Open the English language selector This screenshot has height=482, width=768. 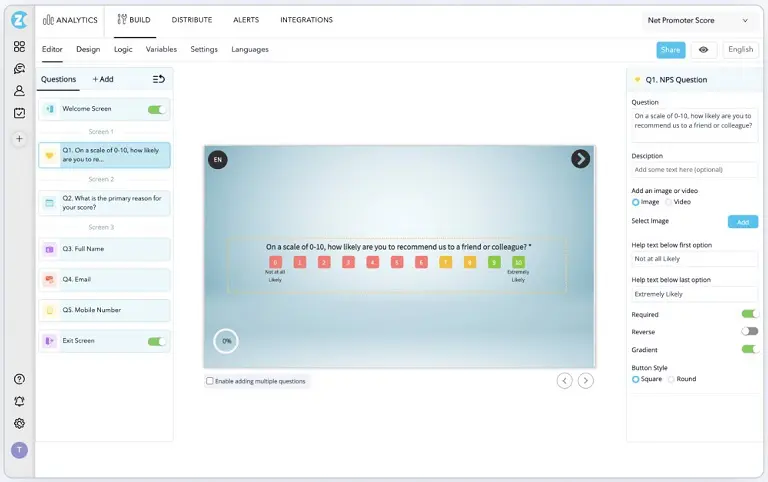pyautogui.click(x=740, y=50)
